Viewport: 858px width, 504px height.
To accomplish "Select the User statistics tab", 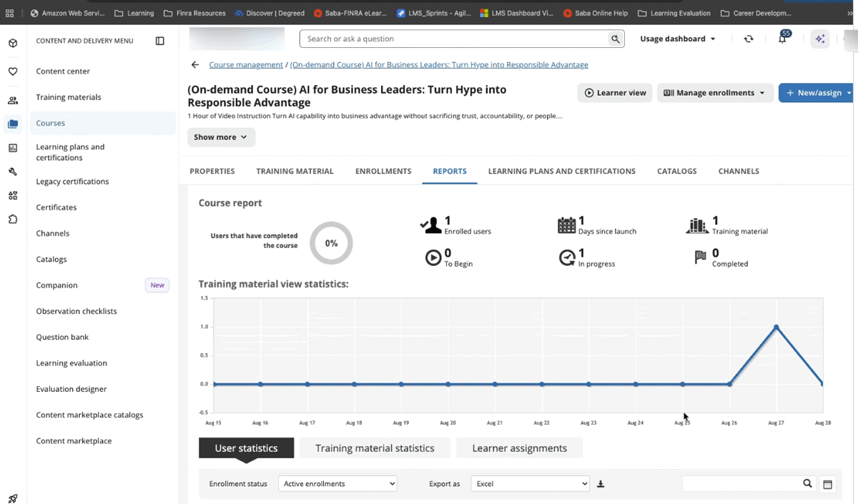I will click(x=246, y=448).
